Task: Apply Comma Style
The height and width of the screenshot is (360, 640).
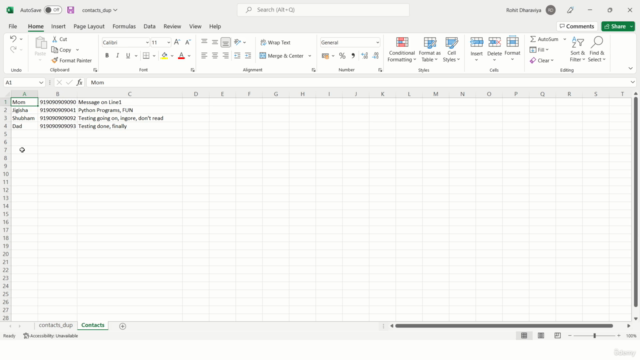Action: tap(353, 56)
